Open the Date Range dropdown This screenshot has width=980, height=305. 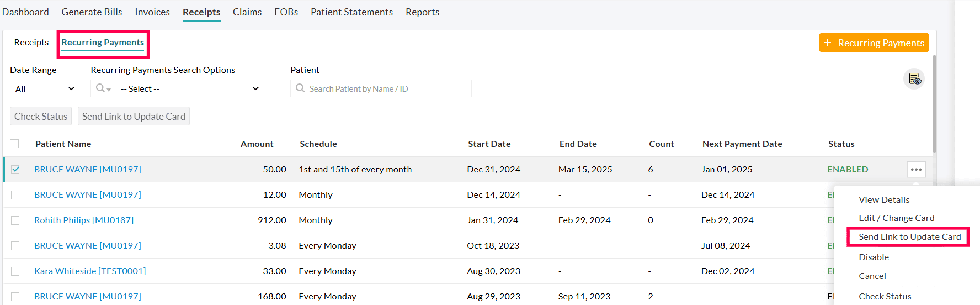click(44, 88)
